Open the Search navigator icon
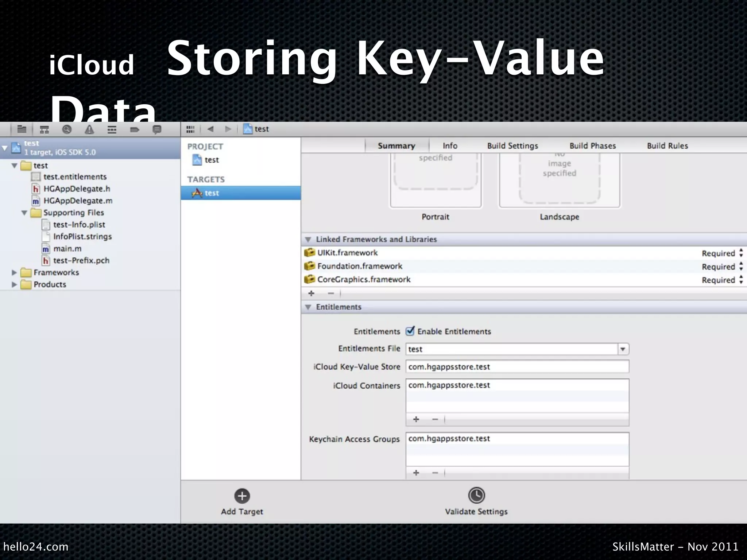 click(67, 129)
